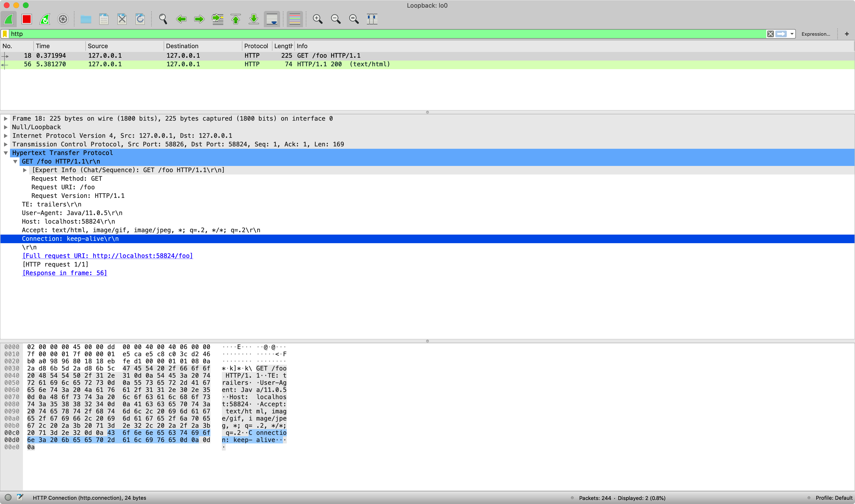Click the Expression... button
Viewport: 855px width, 504px height.
tap(815, 34)
